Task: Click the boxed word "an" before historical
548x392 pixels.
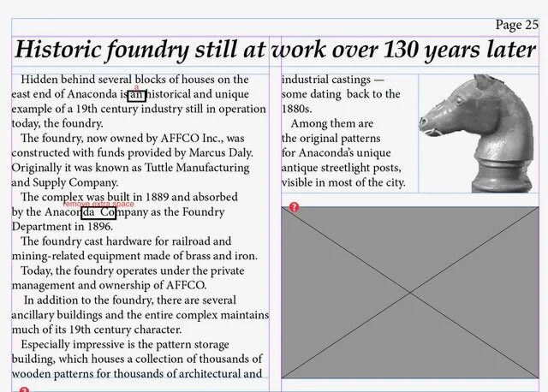Action: click(136, 95)
